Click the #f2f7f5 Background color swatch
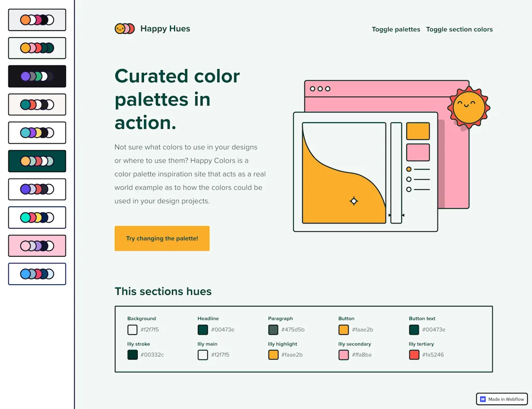The image size is (532, 409). click(x=132, y=329)
